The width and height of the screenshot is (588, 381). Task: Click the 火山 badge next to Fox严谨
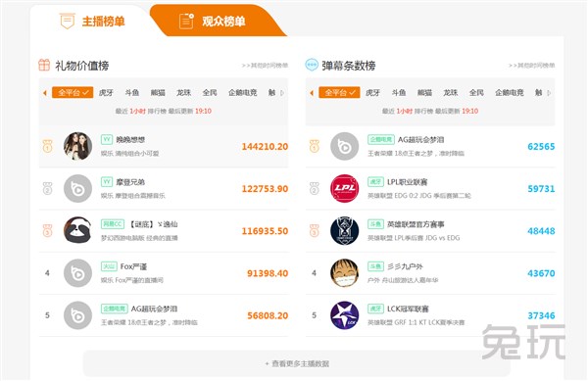pos(109,266)
